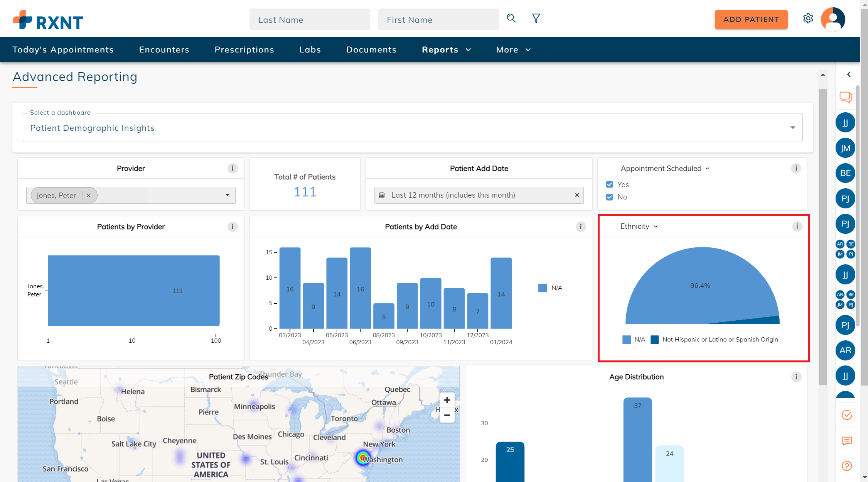
Task: Expand the Select a dashboard dropdown
Action: 792,128
